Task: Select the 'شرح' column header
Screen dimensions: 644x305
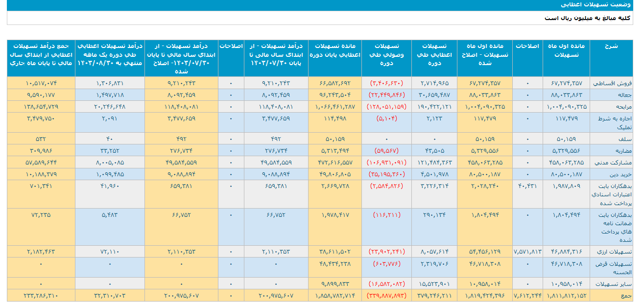Action: [x=612, y=46]
